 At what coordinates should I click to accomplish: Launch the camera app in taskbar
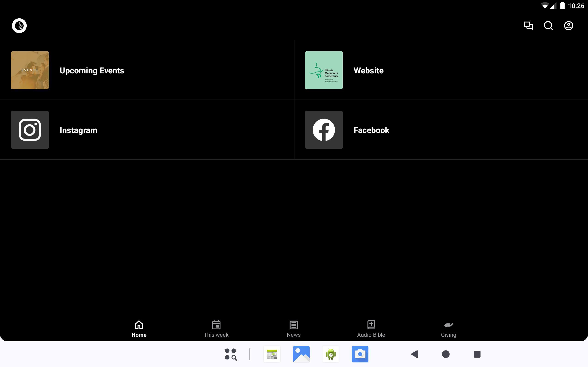360,354
